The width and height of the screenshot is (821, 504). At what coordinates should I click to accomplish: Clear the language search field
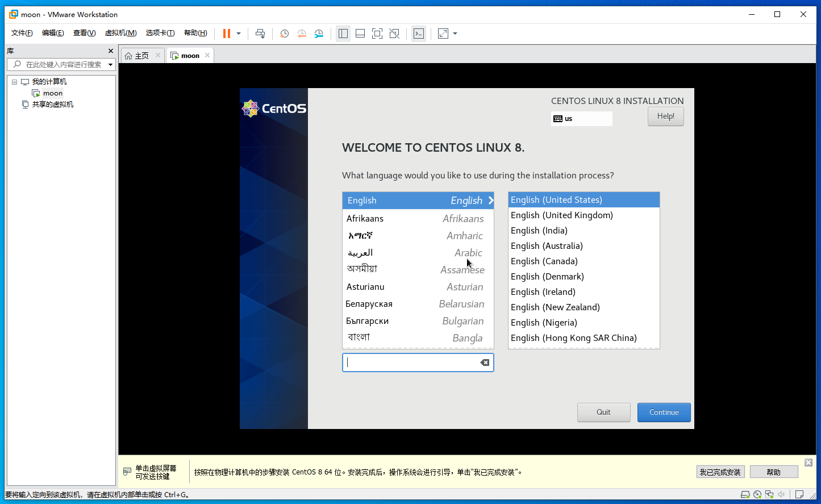pyautogui.click(x=485, y=363)
